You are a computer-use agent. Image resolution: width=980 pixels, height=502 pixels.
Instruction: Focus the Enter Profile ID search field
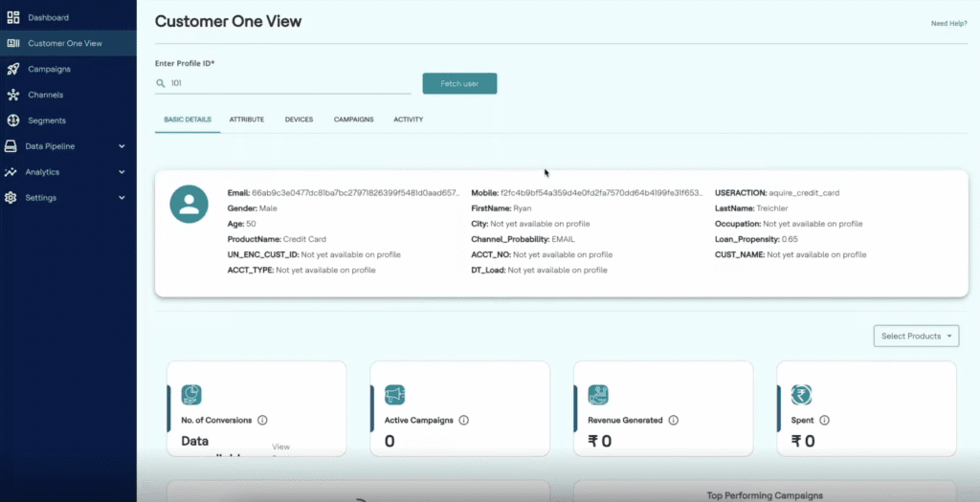click(287, 83)
